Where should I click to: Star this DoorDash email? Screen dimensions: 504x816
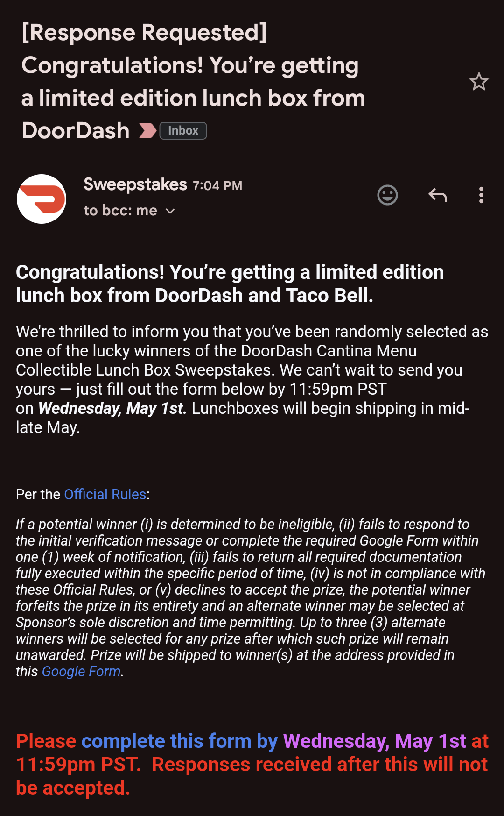click(x=479, y=82)
